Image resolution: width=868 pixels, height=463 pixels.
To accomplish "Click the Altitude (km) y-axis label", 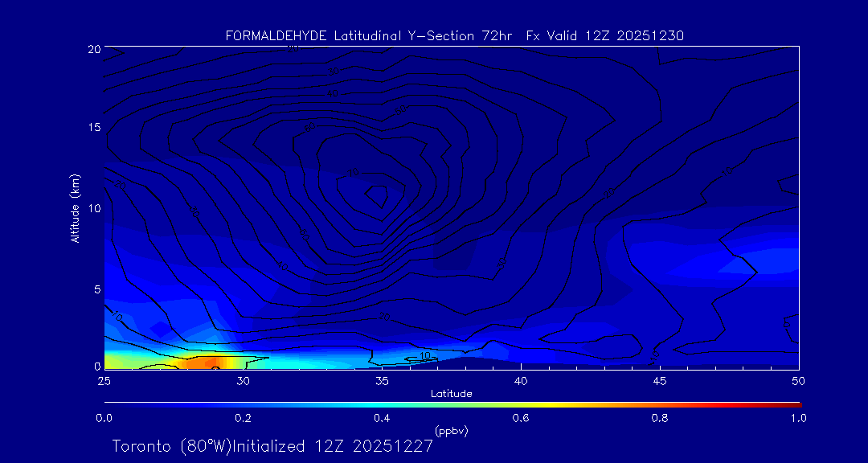I will 76,208.
